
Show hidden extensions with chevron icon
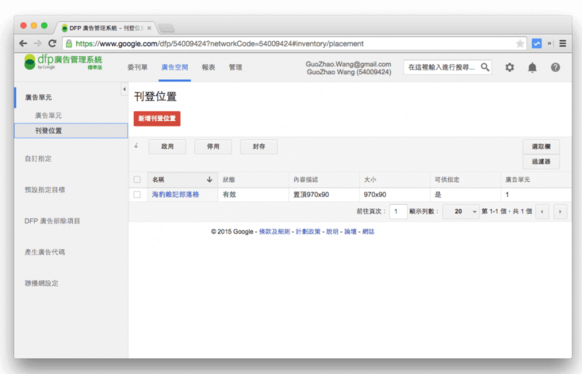tap(550, 43)
